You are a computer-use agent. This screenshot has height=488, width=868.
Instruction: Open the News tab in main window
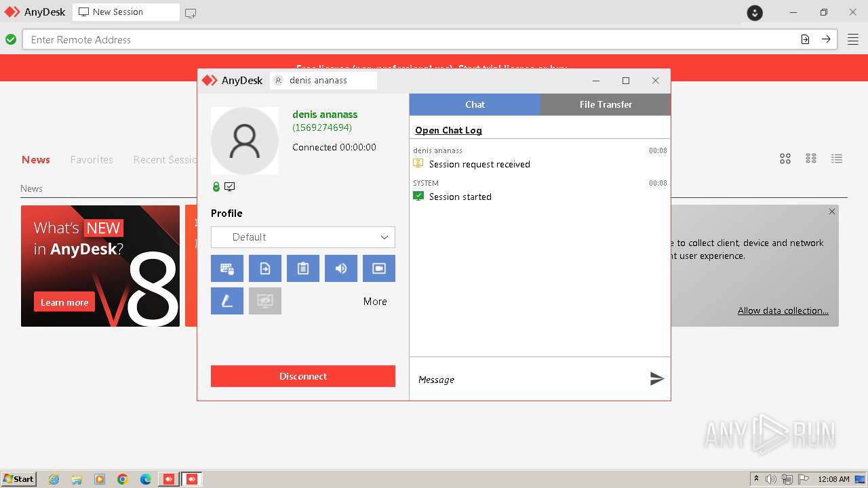[x=36, y=160]
